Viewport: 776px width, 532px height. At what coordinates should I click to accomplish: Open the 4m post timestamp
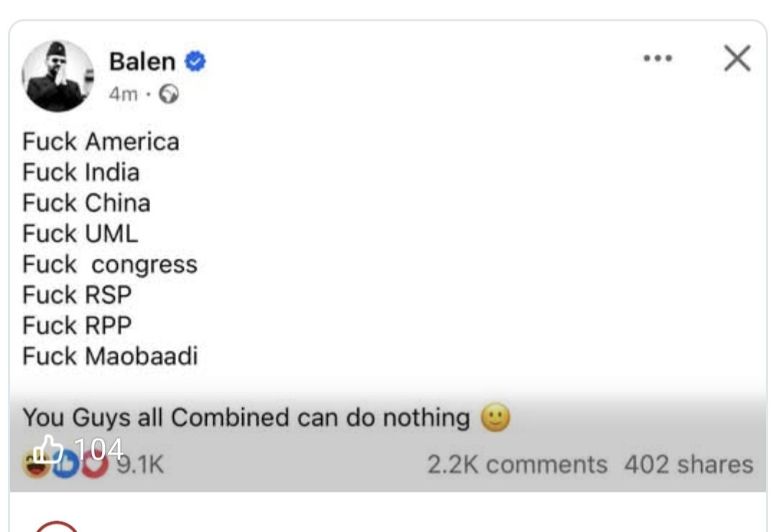click(x=123, y=94)
